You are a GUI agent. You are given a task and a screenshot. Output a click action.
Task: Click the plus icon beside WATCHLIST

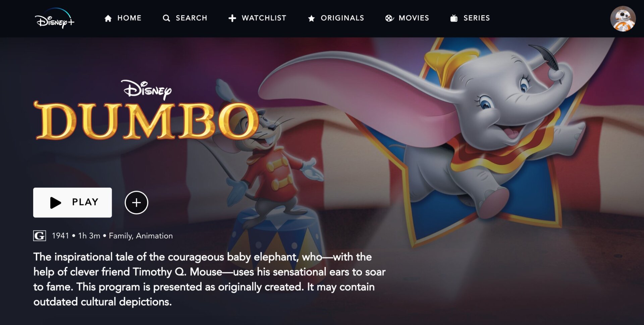[x=232, y=18]
